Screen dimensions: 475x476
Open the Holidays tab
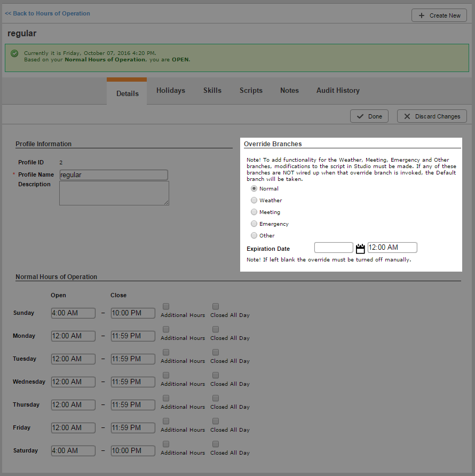point(171,91)
